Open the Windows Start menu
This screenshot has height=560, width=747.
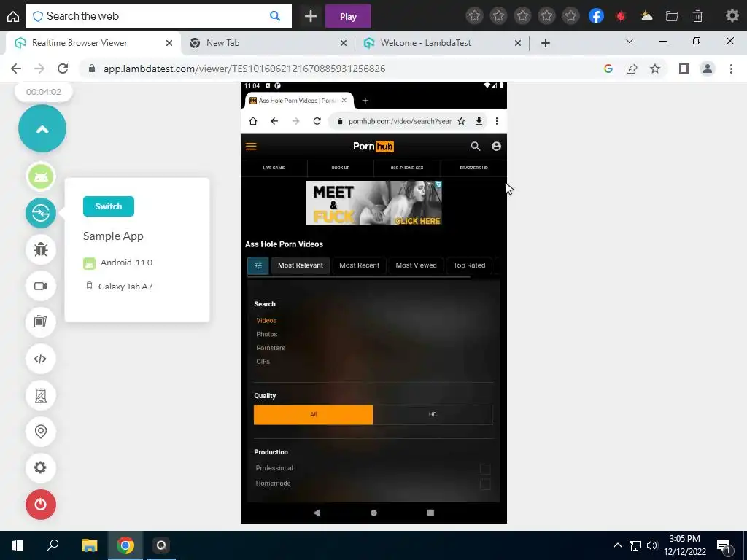click(18, 545)
